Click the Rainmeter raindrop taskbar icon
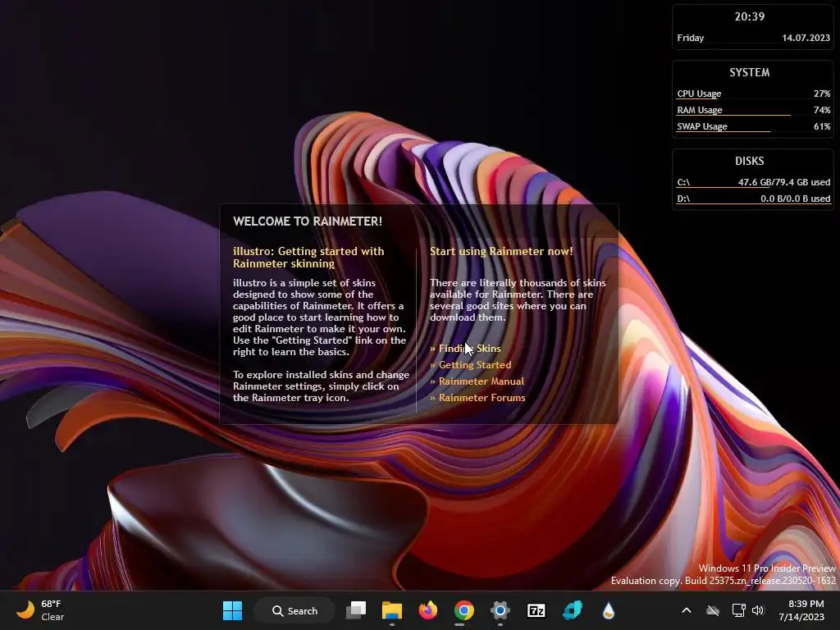840x630 pixels. (608, 610)
